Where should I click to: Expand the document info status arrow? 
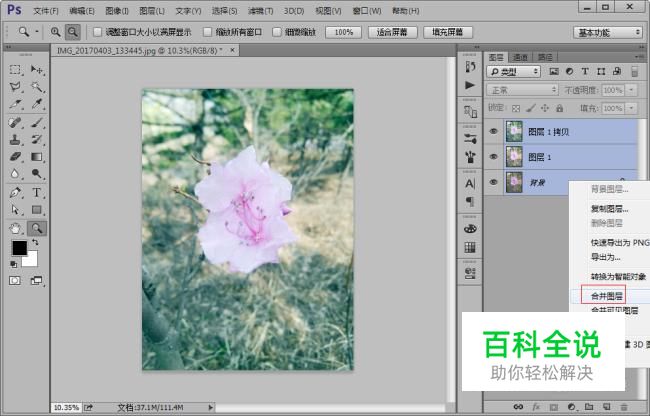211,408
